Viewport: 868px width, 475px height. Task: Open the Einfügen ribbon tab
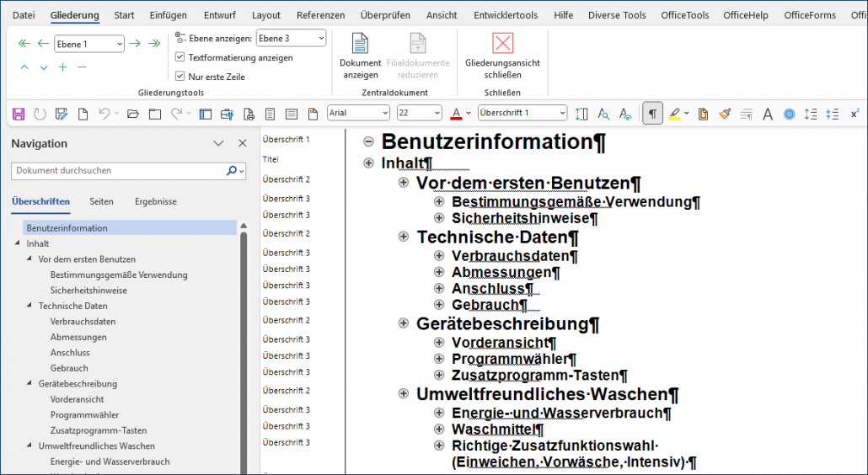click(168, 15)
